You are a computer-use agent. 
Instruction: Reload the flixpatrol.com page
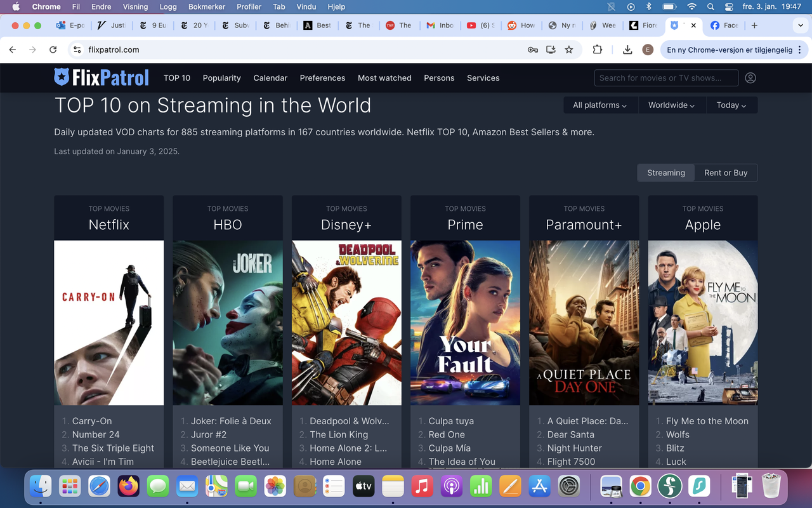53,50
